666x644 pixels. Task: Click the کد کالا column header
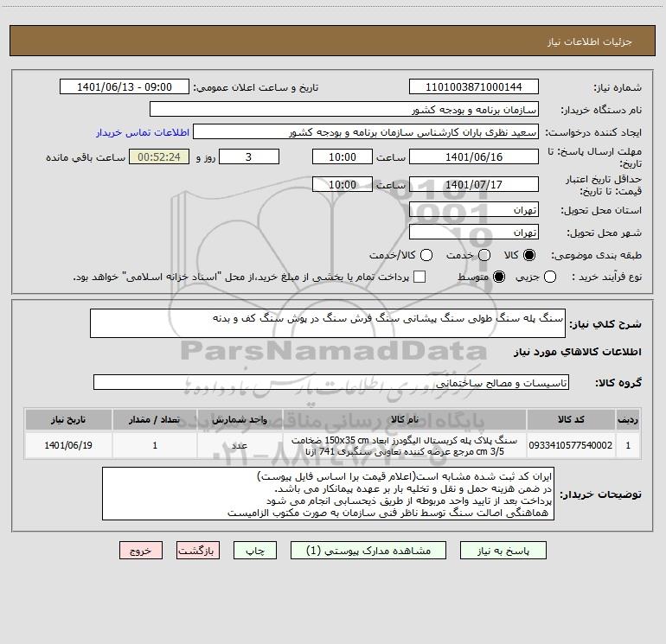[571, 420]
